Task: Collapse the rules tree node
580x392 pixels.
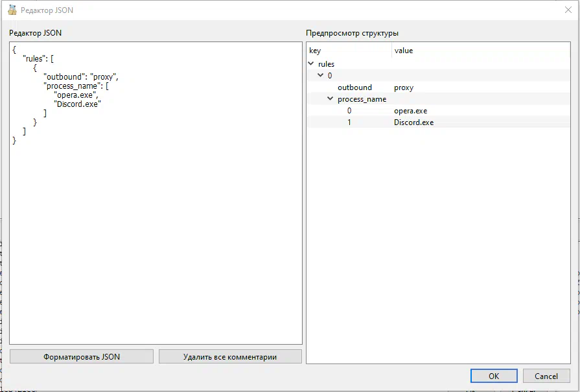Action: coord(311,63)
